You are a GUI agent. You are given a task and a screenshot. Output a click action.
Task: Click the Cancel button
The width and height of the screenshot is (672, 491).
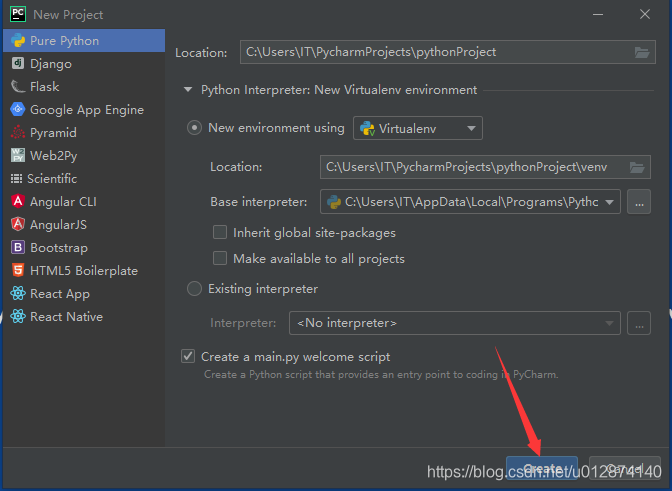625,468
